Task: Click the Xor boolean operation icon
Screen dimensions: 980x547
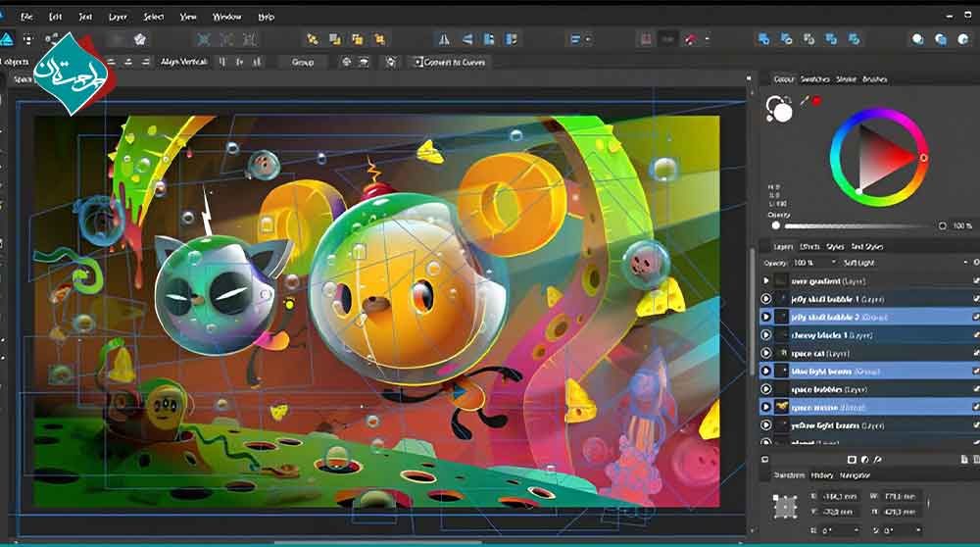Action: 831,39
